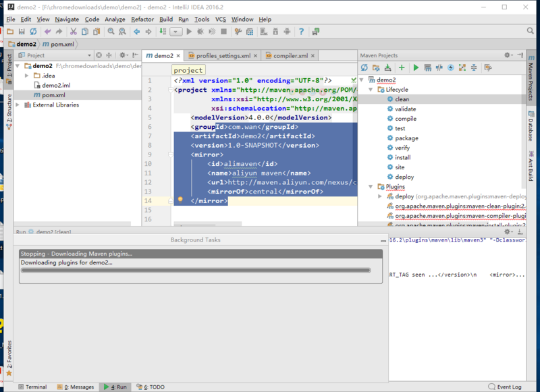The height and width of the screenshot is (392, 540).
Task: Open the Refactor menu
Action: coord(142,20)
